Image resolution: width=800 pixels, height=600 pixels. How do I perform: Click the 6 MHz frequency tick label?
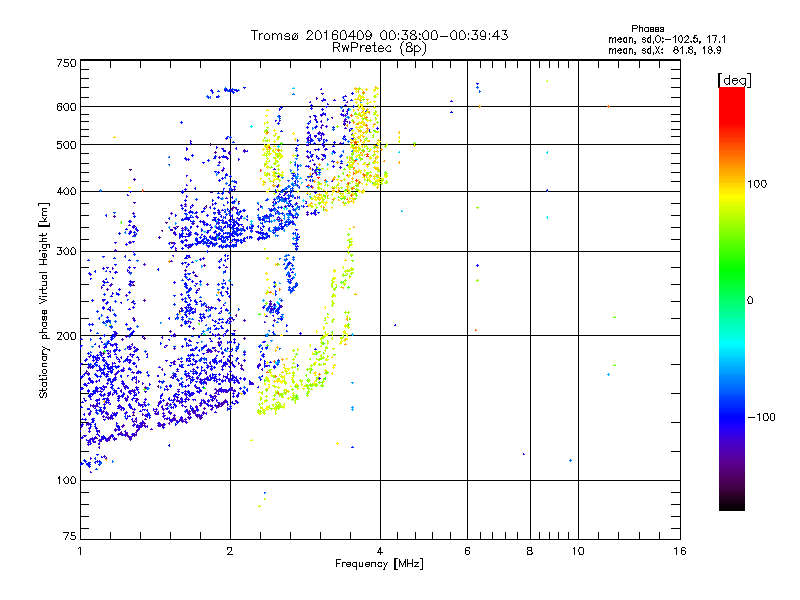point(467,551)
